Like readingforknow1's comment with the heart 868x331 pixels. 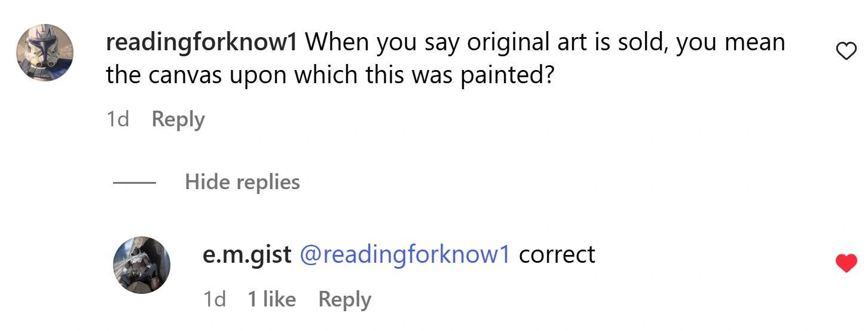point(845,53)
